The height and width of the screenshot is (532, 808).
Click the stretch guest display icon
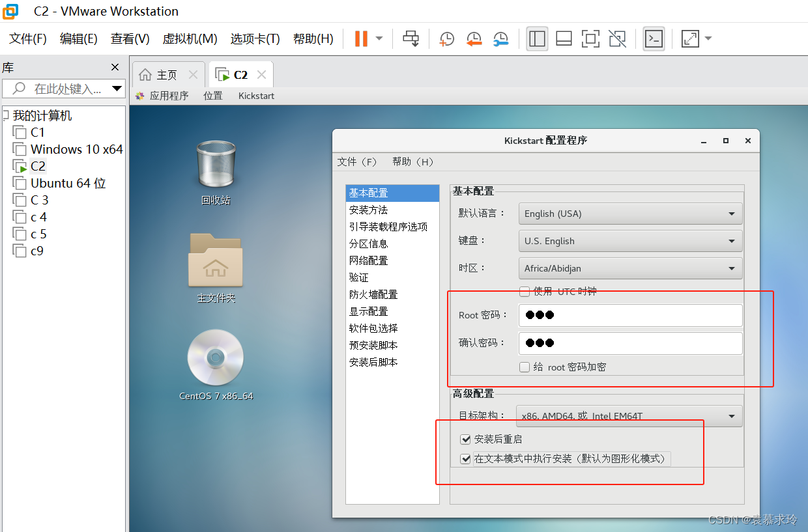coord(690,39)
